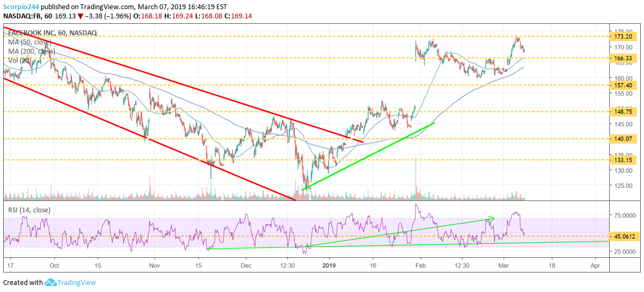
Task: Select the MA (200, close) indicator legend
Action: (31, 51)
